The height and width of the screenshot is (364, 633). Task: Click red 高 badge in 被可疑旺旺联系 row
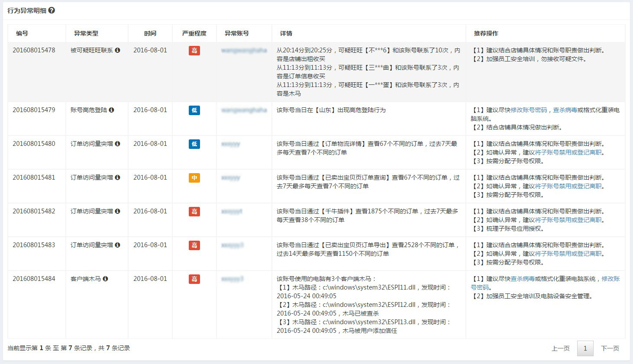coord(194,51)
